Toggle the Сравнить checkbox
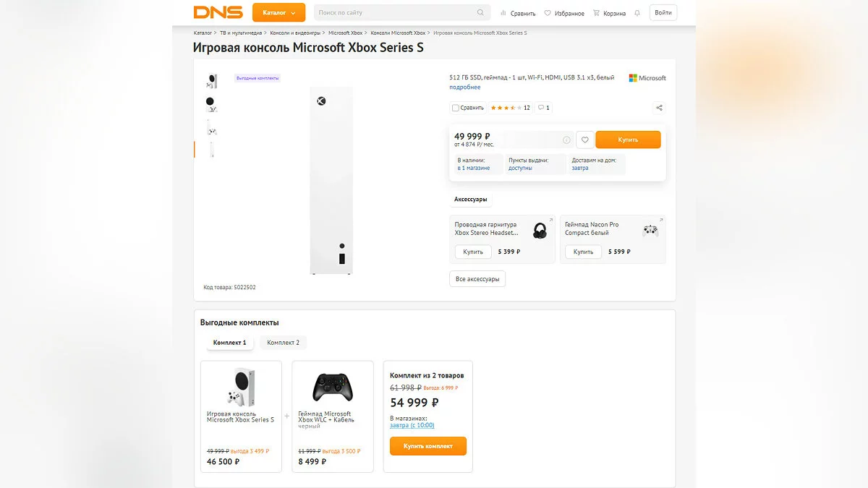This screenshot has height=488, width=868. (x=456, y=108)
